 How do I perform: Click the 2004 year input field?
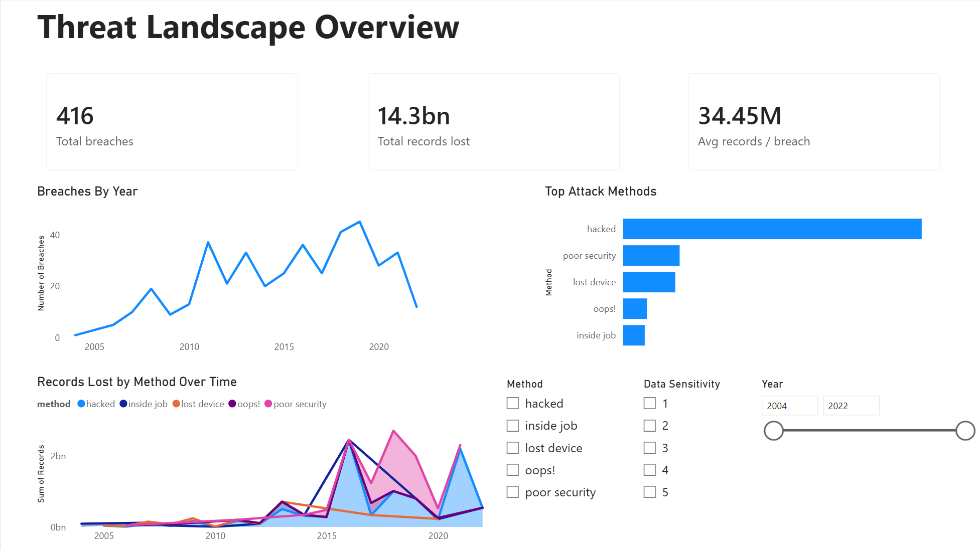point(789,406)
